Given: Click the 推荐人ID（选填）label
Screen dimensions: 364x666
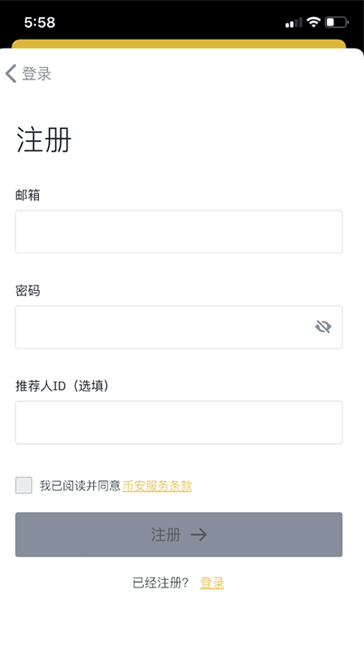Looking at the screenshot, I should tap(62, 386).
